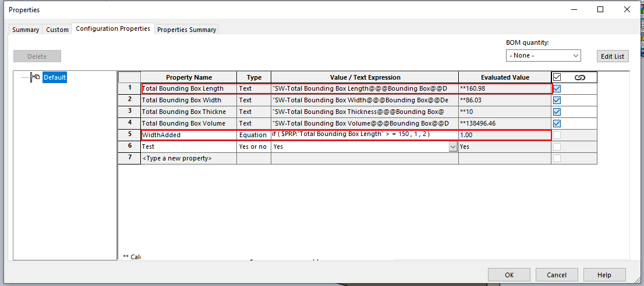Cancel the Properties dialog

point(557,275)
